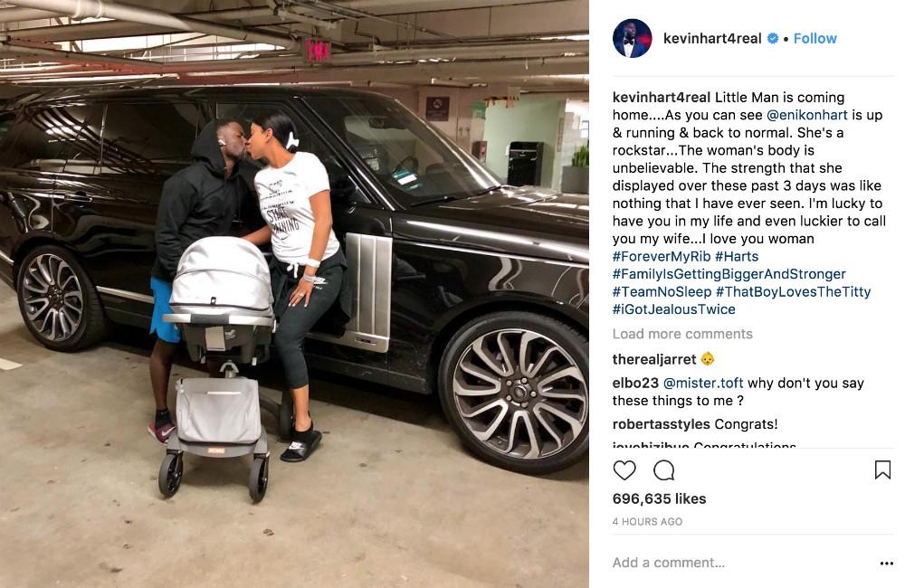Open the #ForeverMyRib hashtag

click(x=662, y=256)
